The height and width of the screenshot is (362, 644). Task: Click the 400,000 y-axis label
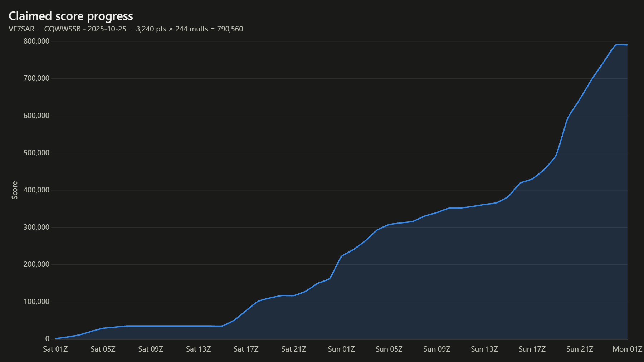click(x=36, y=190)
